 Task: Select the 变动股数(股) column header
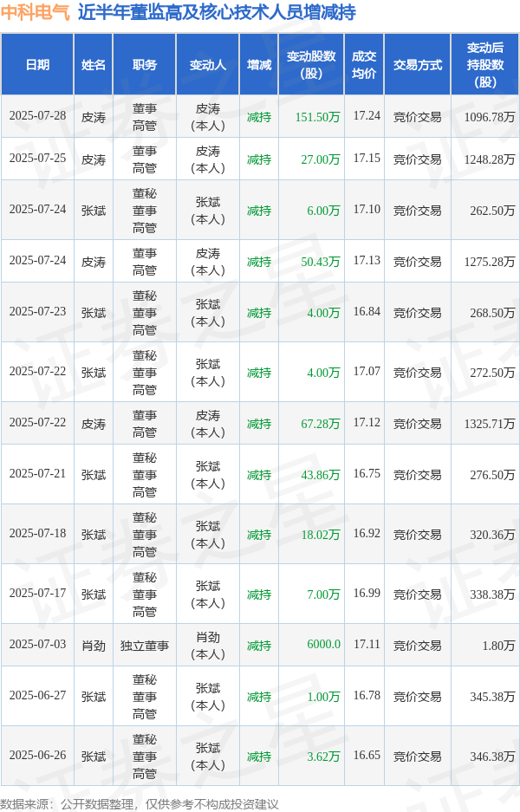311,65
